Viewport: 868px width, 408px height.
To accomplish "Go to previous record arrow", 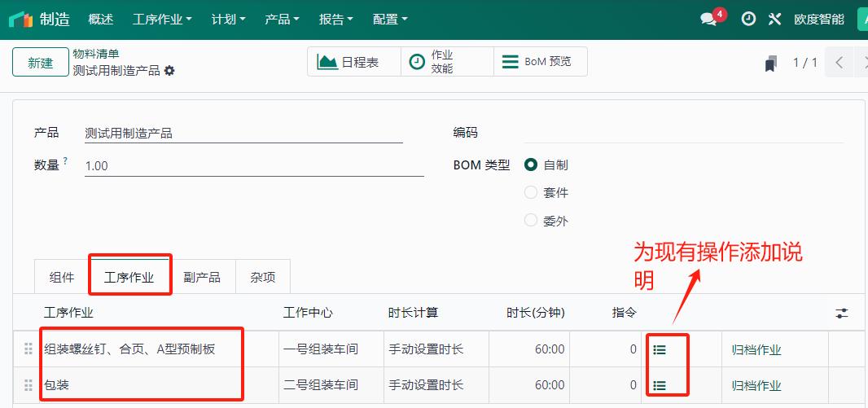I will [840, 62].
